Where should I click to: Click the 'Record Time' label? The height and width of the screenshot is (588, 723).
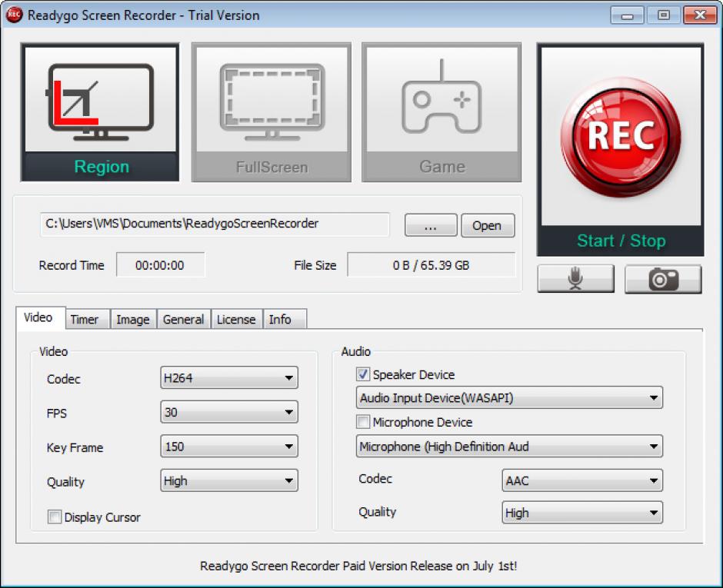coord(72,265)
